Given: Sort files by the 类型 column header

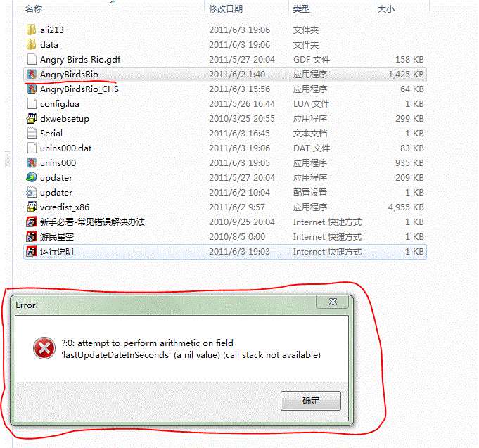Looking at the screenshot, I should pos(302,8).
